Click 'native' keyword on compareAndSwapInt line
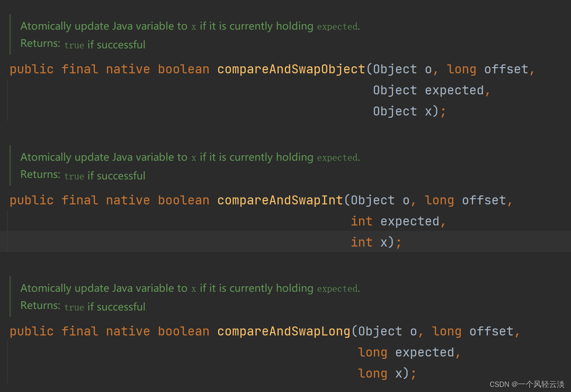This screenshot has height=392, width=571. pos(128,200)
